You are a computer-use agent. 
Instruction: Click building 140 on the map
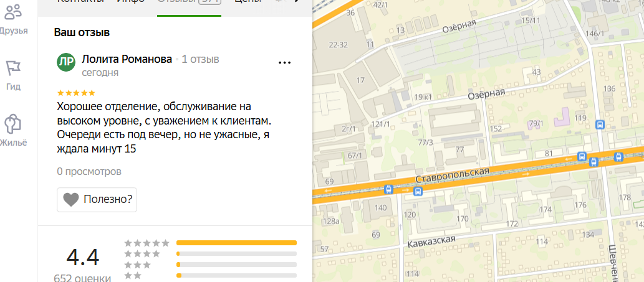pos(381,207)
